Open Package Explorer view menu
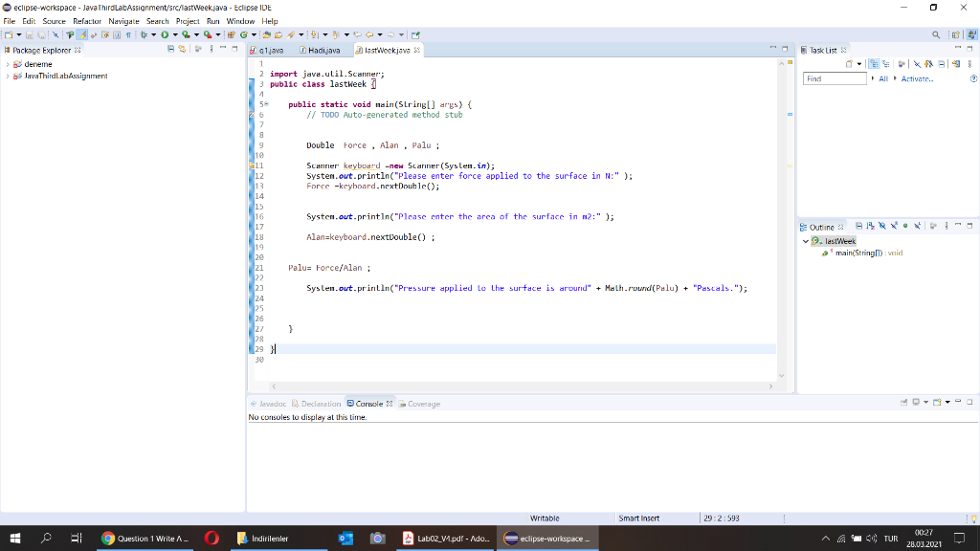 click(x=212, y=49)
